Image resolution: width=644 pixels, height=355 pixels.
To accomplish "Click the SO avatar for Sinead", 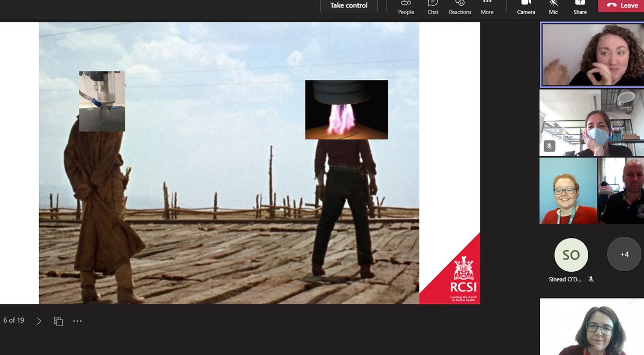I will point(571,255).
